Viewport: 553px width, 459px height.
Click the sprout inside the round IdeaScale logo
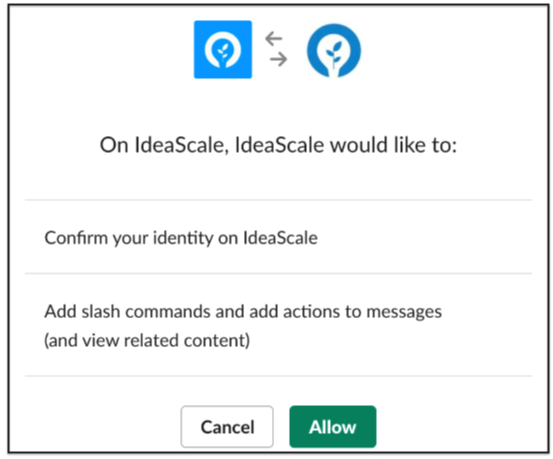334,53
